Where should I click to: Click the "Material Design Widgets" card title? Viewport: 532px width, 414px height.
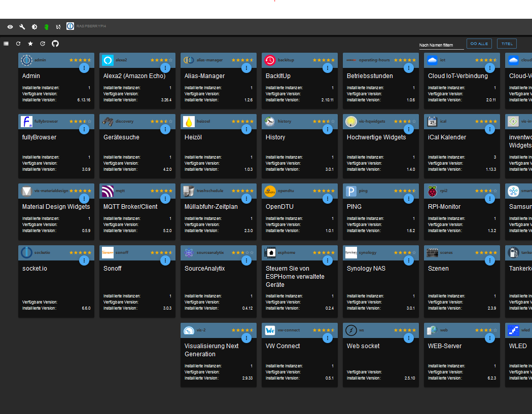click(56, 207)
